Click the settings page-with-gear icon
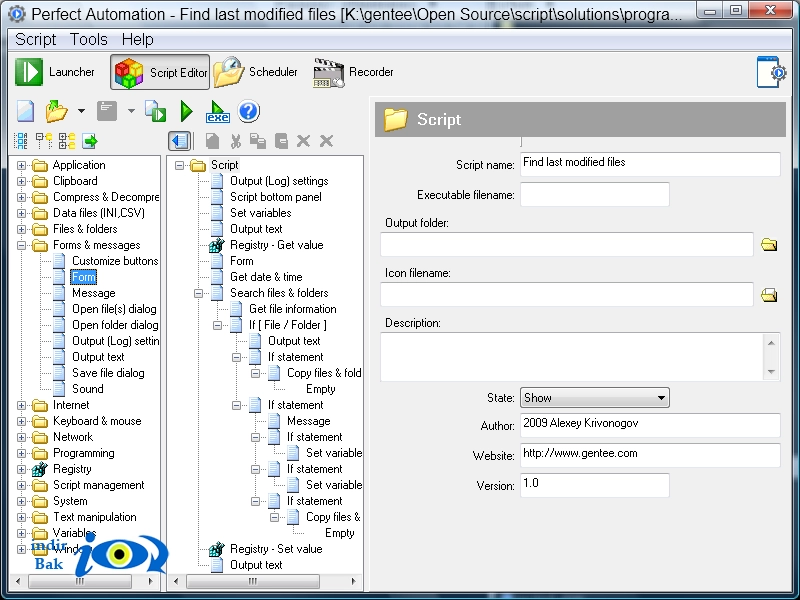This screenshot has height=600, width=800. point(770,72)
